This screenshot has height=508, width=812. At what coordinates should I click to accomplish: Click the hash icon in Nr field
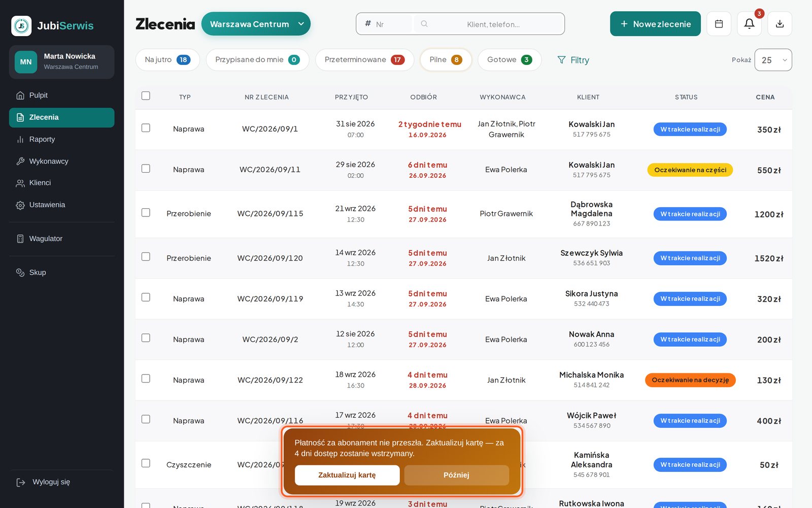pos(368,23)
